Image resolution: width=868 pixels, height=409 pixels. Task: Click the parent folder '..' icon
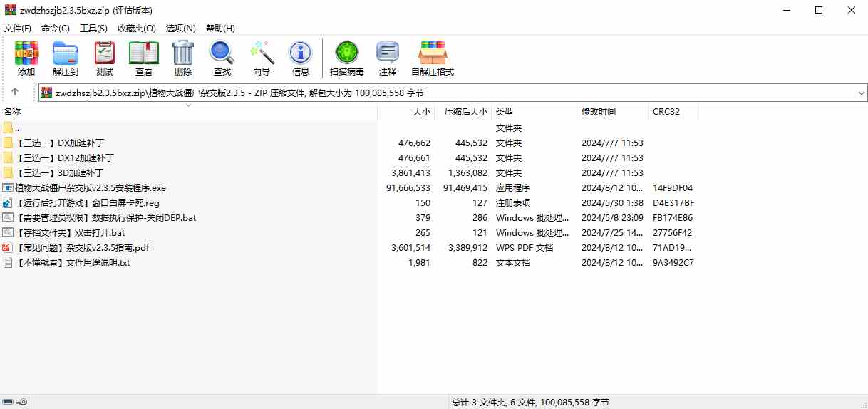point(8,128)
